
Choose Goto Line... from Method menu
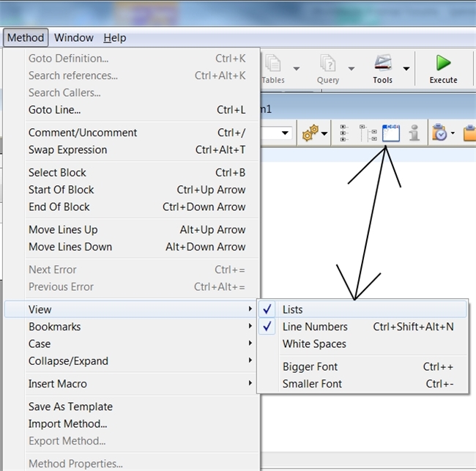(x=55, y=110)
